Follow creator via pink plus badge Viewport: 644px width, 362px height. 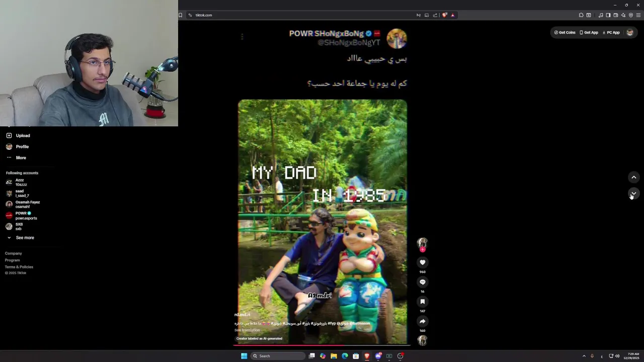click(423, 249)
